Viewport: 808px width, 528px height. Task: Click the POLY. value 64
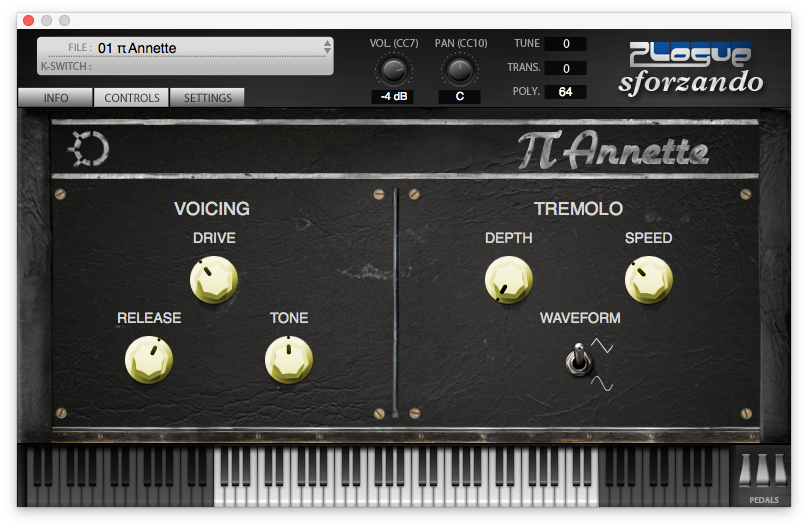coord(566,92)
